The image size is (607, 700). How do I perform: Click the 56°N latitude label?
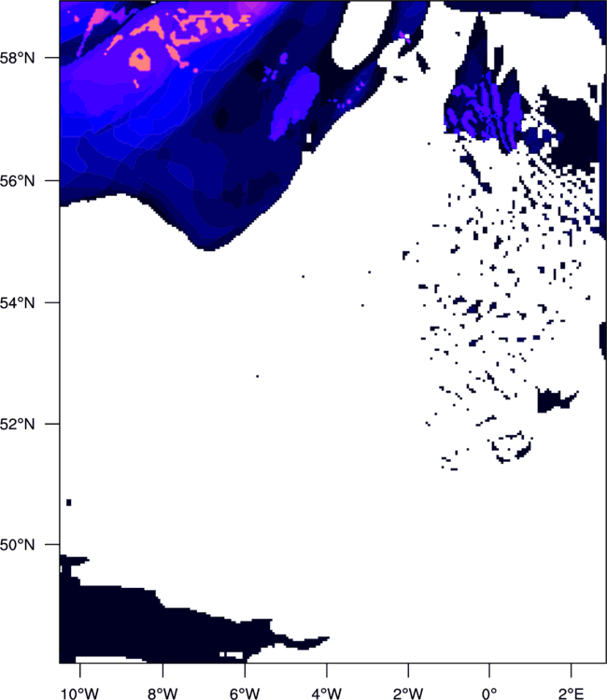click(17, 181)
